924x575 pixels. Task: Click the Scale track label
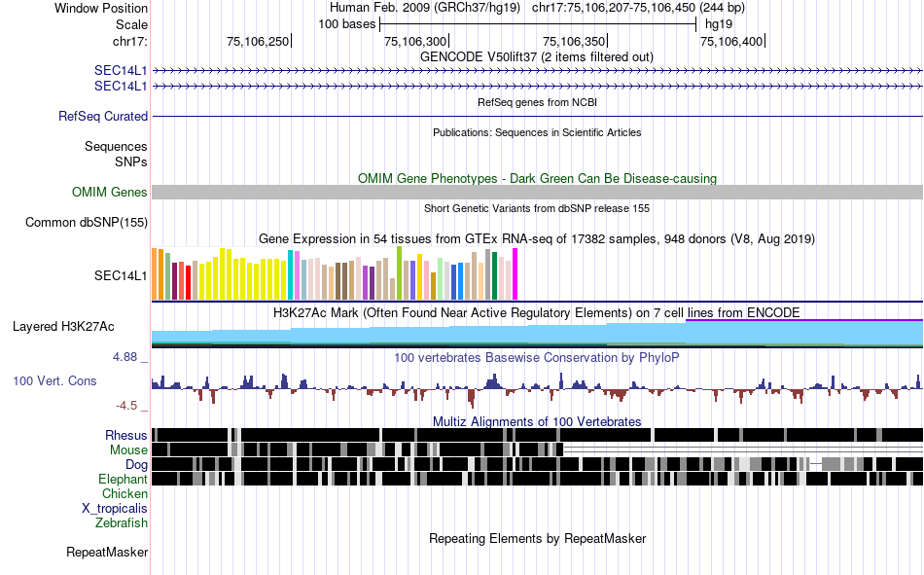click(131, 24)
